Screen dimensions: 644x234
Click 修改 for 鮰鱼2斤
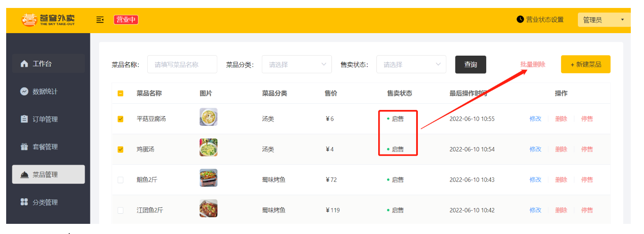pyautogui.click(x=535, y=180)
